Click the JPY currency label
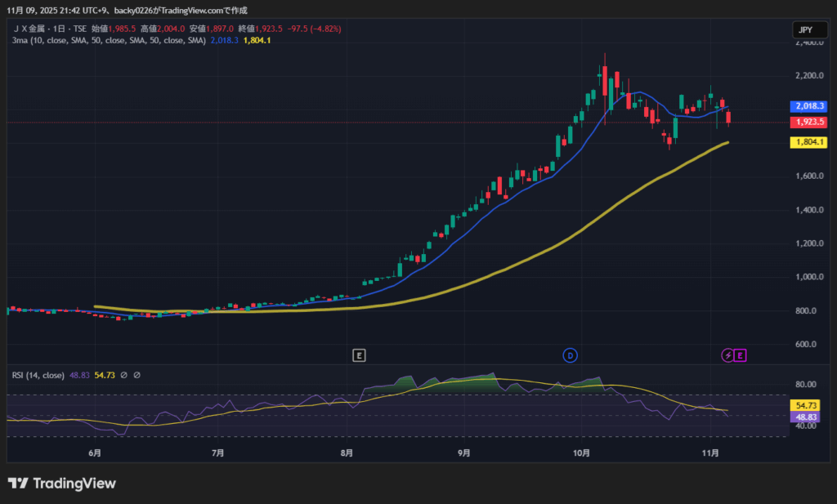This screenshot has width=837, height=504. 805,29
